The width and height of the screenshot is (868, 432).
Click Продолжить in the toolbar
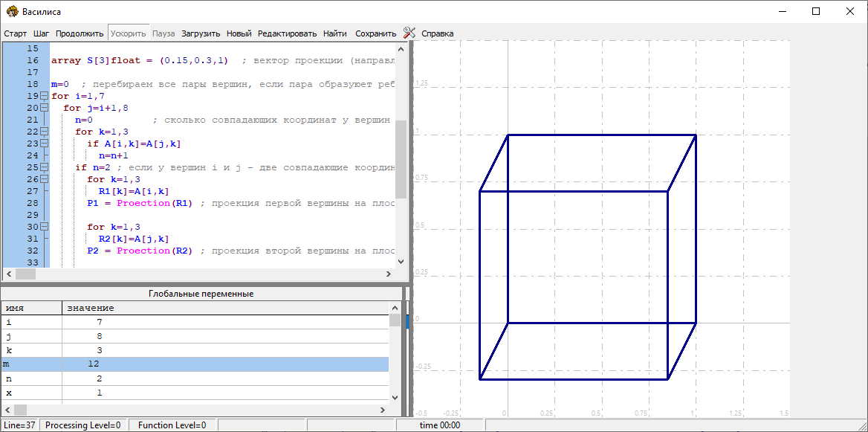(x=80, y=33)
